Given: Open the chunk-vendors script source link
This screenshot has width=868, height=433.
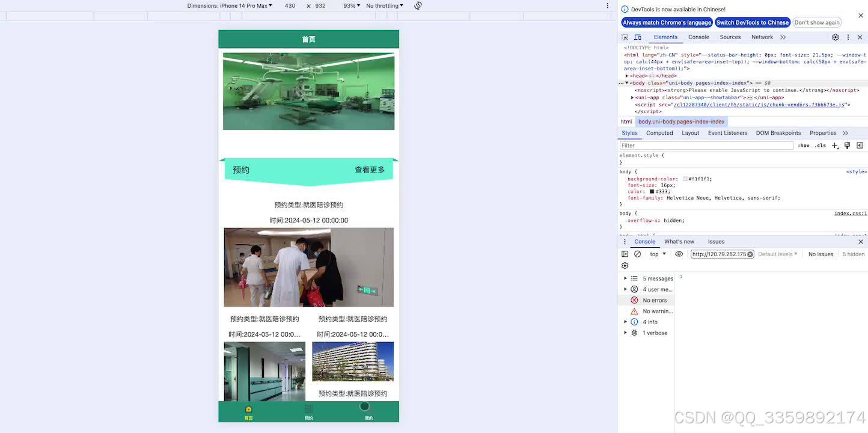Looking at the screenshot, I should click(x=758, y=105).
